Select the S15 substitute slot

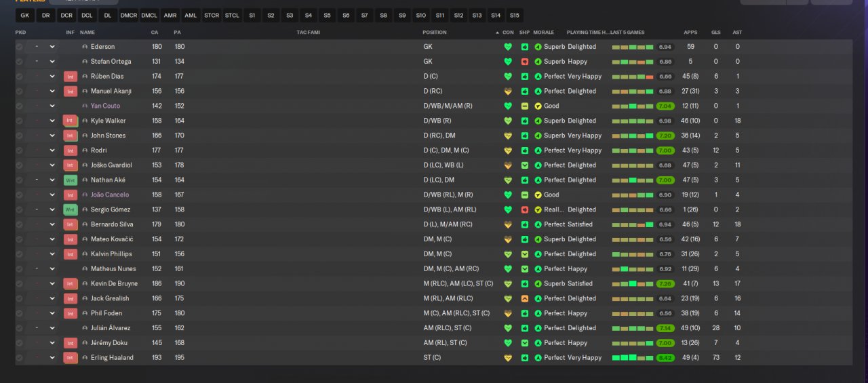click(515, 15)
